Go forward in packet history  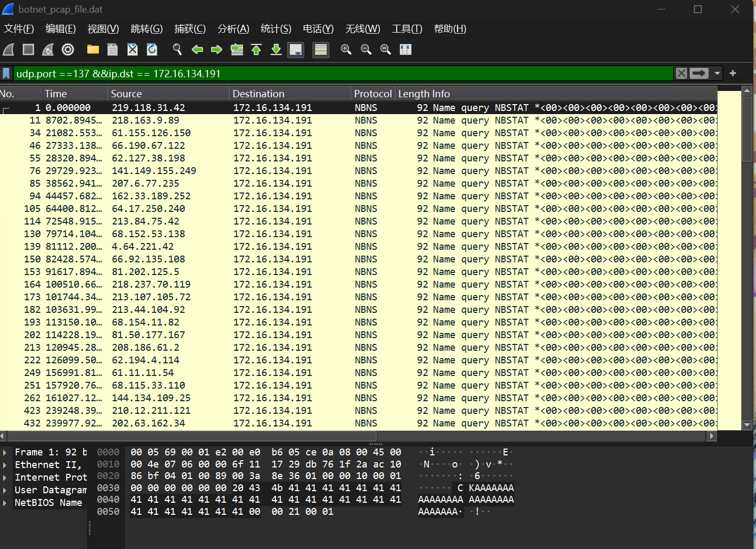217,49
